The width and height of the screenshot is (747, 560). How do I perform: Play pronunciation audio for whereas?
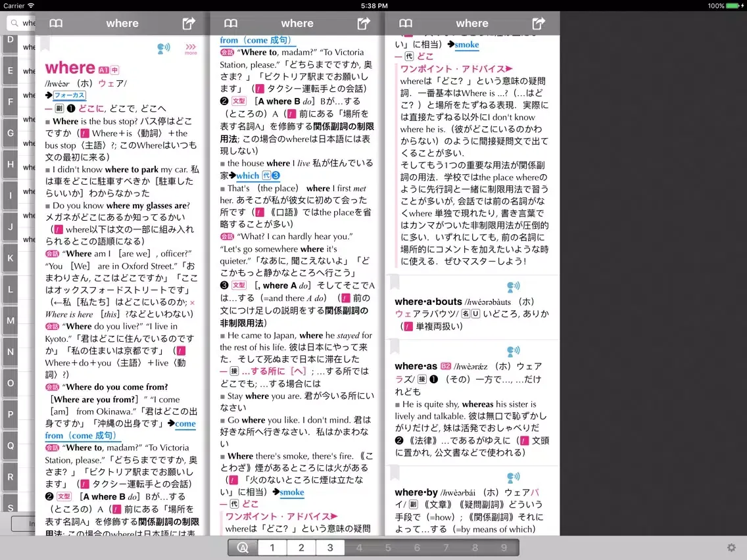(513, 351)
